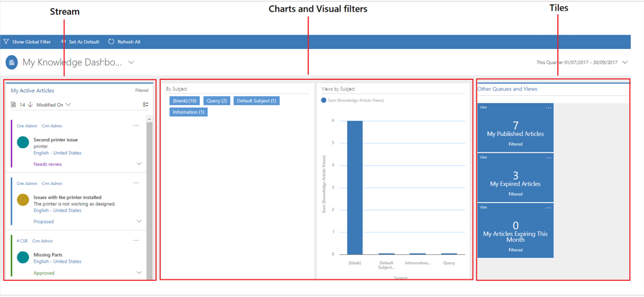Viewport: 644px width, 297px height.
Task: Click the Other Queues and Views heading
Action: (507, 89)
